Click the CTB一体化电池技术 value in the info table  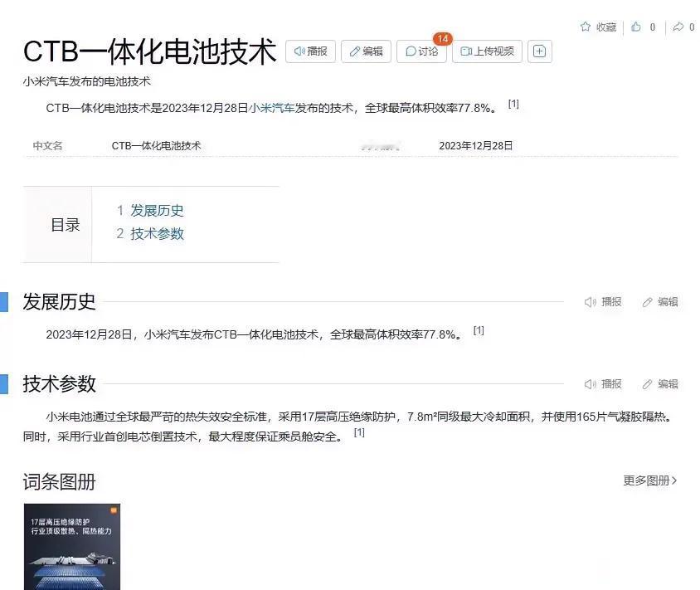click(156, 145)
